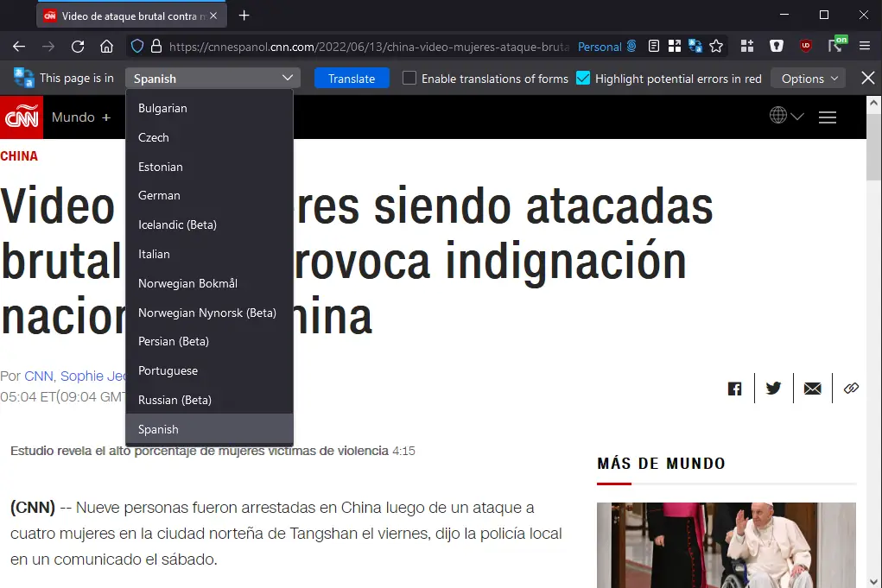The image size is (882, 588).
Task: Open CNN site hamburger menu
Action: coord(828,117)
